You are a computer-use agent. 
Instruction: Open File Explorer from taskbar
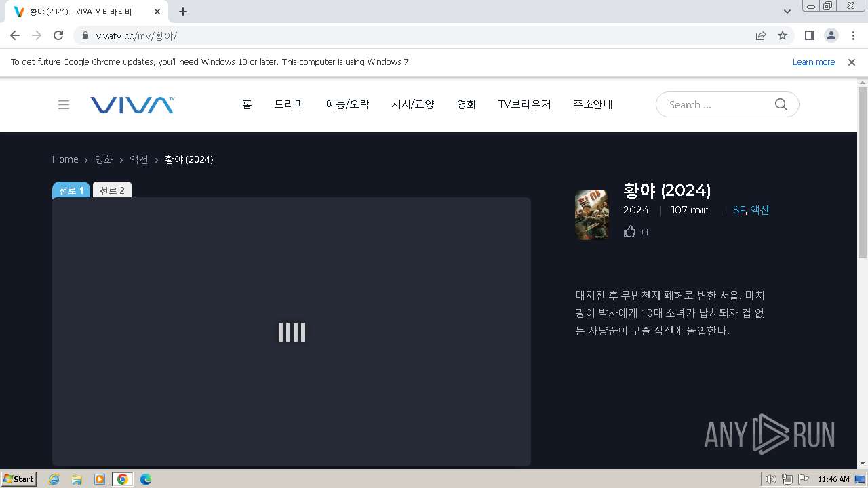pyautogui.click(x=77, y=479)
